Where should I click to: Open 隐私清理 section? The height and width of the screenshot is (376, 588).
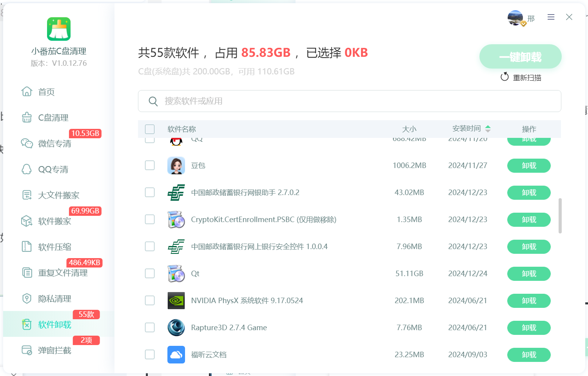[x=54, y=298]
